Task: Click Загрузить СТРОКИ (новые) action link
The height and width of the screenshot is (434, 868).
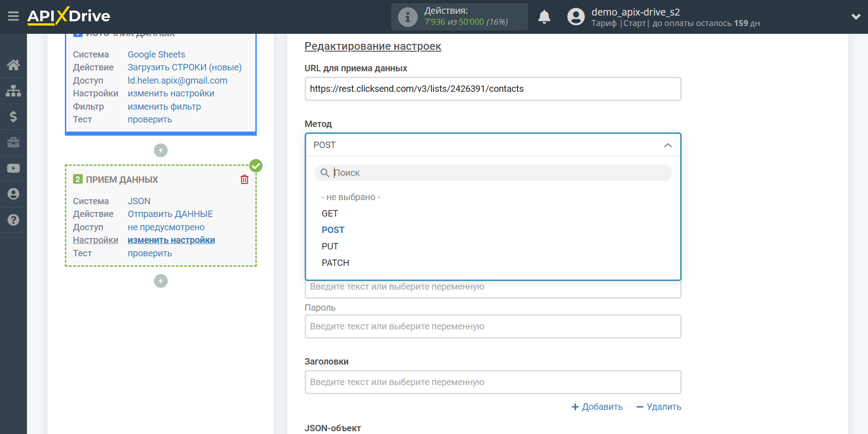Action: tap(185, 67)
